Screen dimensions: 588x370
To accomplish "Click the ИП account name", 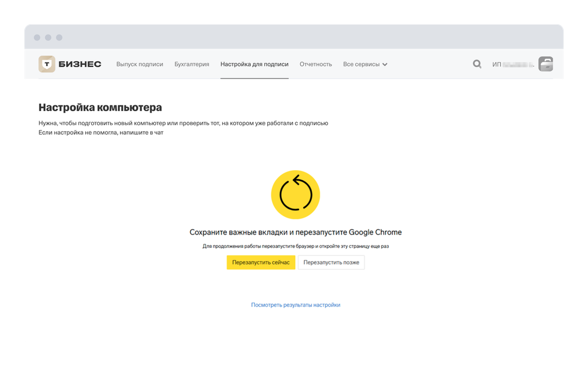I will (x=513, y=65).
